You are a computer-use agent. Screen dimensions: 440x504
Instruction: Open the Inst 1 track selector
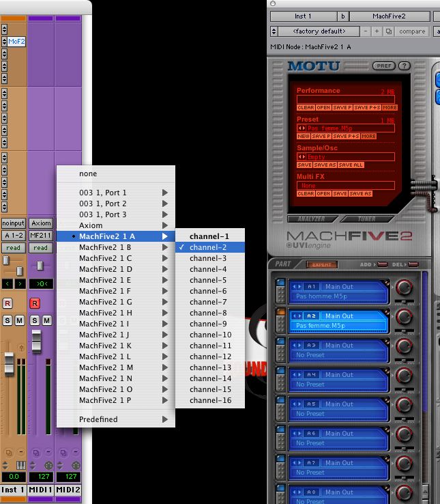pyautogui.click(x=302, y=16)
